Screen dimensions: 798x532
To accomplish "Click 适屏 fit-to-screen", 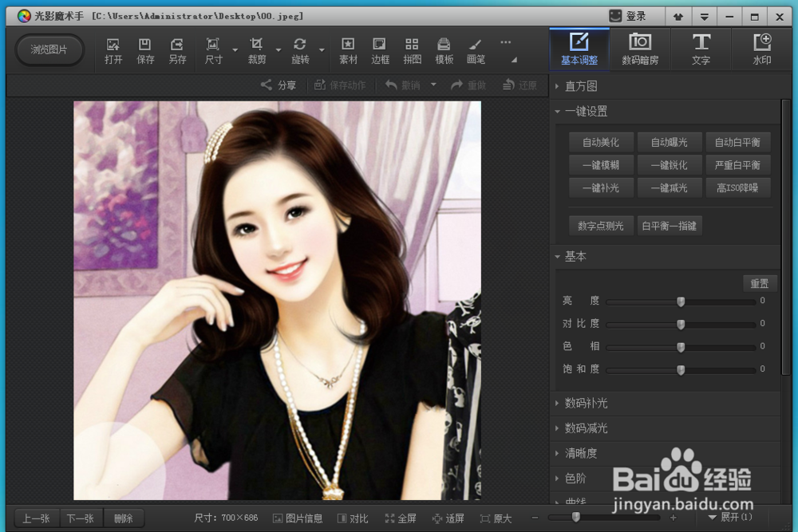I will [448, 518].
